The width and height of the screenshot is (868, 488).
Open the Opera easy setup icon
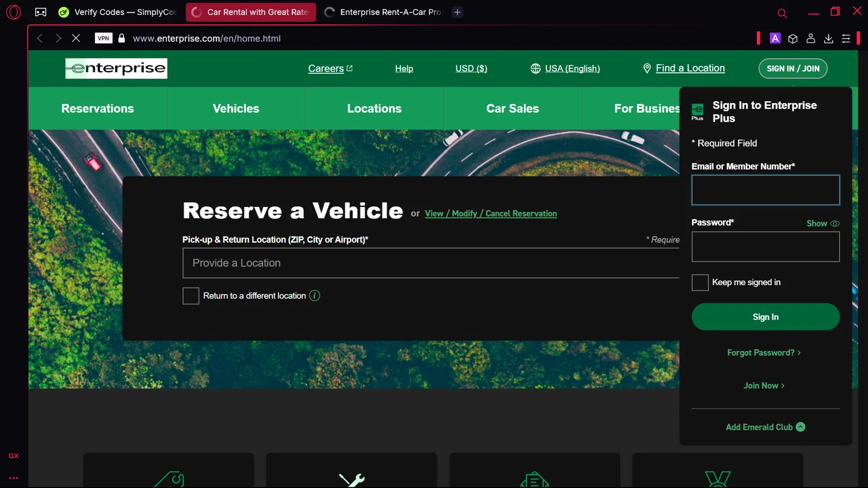[x=845, y=38]
